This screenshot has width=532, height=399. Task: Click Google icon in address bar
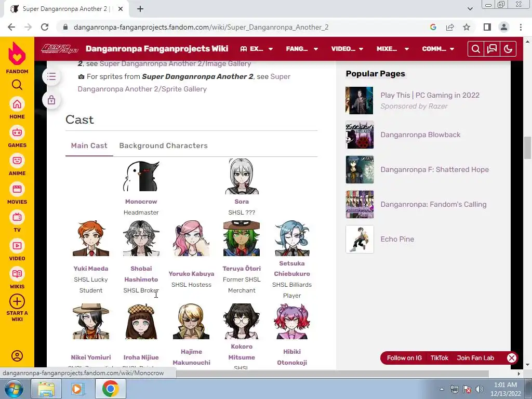coord(433,27)
